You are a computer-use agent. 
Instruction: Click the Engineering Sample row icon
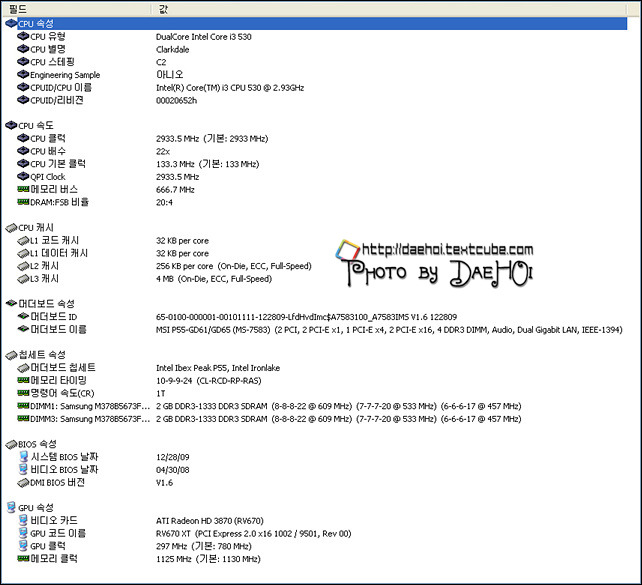pos(23,75)
